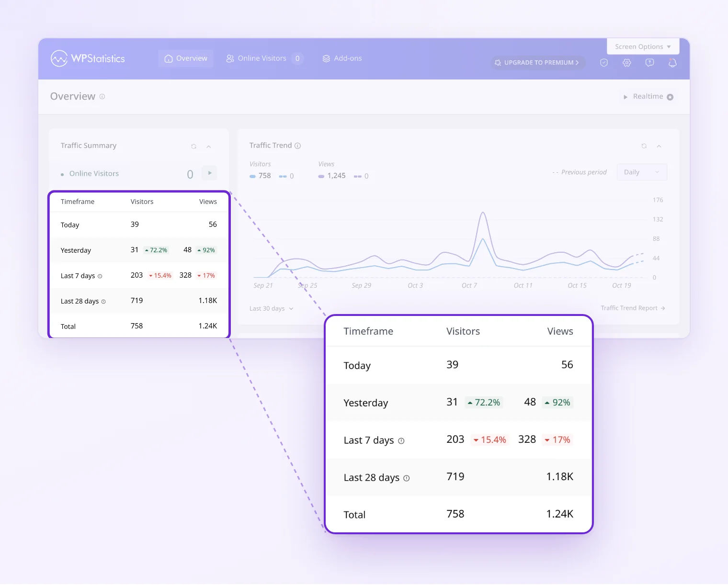The image size is (728, 585).
Task: Click the help question icon in header
Action: pyautogui.click(x=650, y=63)
